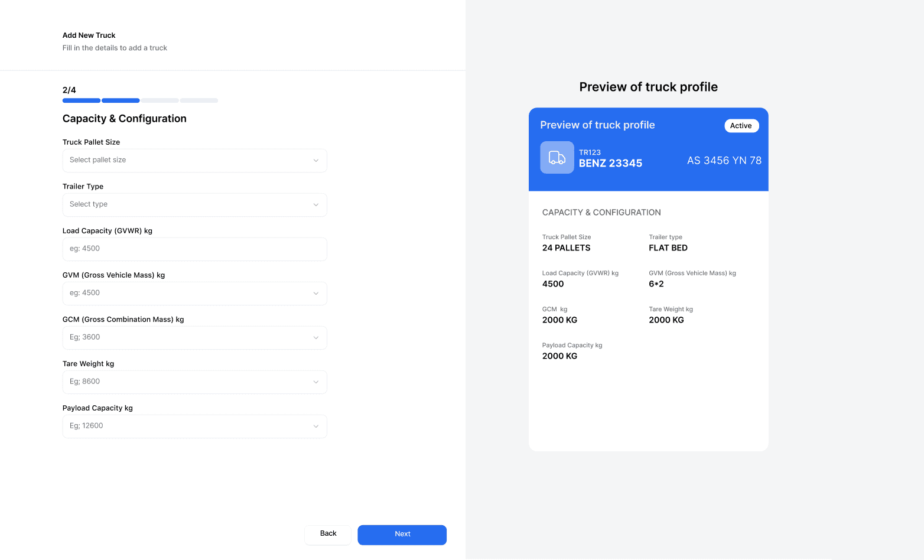Image resolution: width=924 pixels, height=560 pixels.
Task: Click the 'Trailer Type' form label
Action: click(x=83, y=187)
